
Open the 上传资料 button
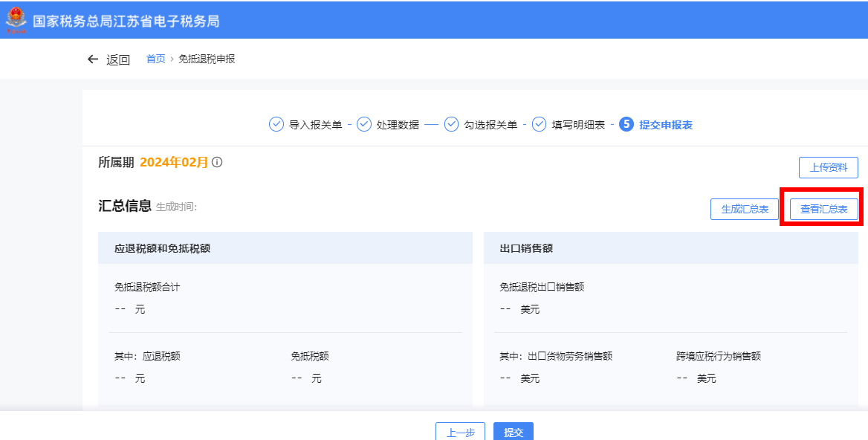pos(828,167)
